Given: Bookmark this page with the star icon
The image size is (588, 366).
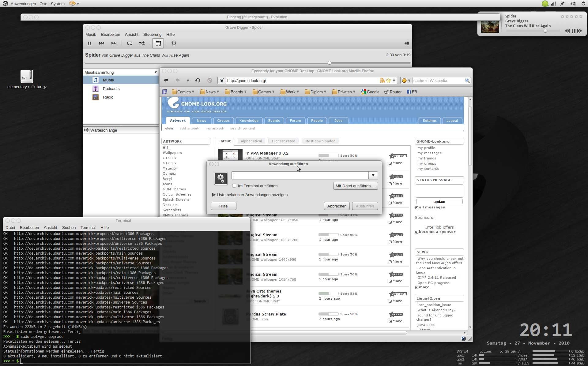Looking at the screenshot, I should tap(388, 80).
